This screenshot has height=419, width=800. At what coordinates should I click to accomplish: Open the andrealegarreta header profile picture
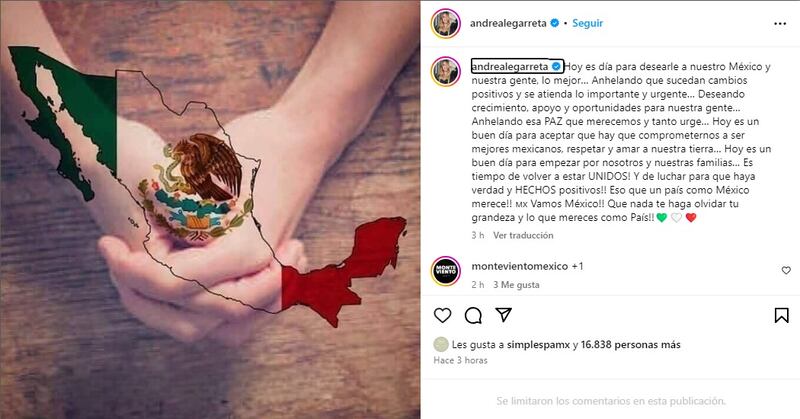click(x=445, y=23)
